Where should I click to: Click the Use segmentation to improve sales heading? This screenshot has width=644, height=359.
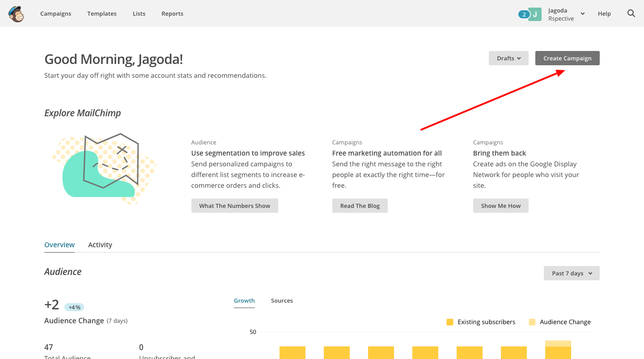tap(248, 153)
